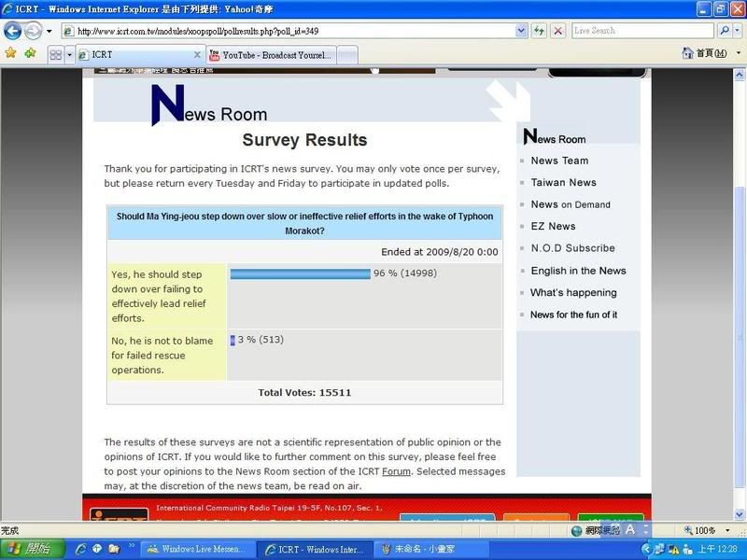Open a new blank tab
The image size is (747, 560).
click(347, 55)
